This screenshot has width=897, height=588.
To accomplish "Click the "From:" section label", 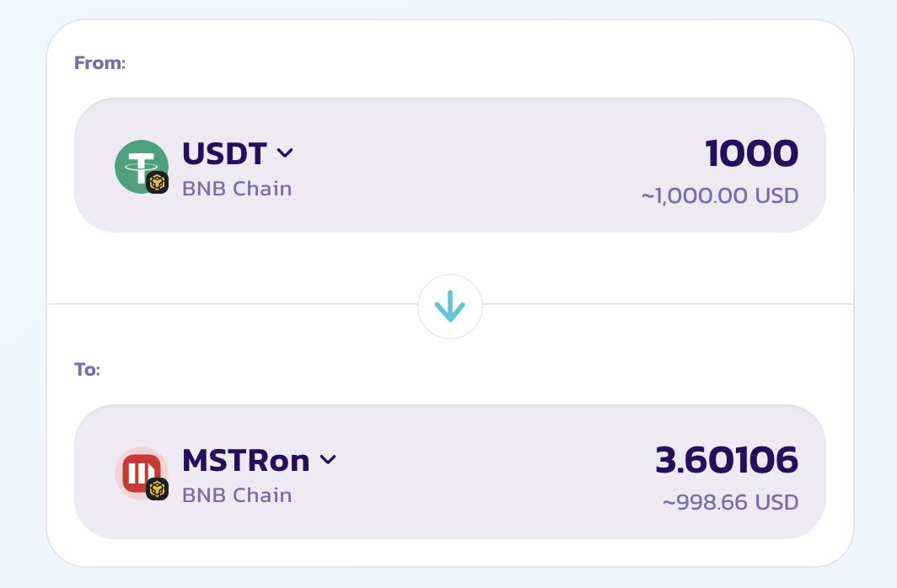I will pos(99,62).
